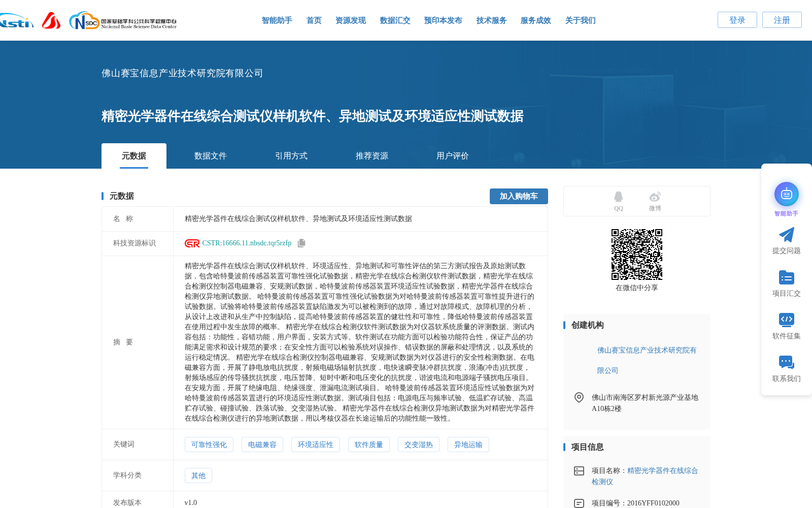Screen dimensions: 812x508
Task: Go to 首页 in navigation
Action: (x=314, y=20)
